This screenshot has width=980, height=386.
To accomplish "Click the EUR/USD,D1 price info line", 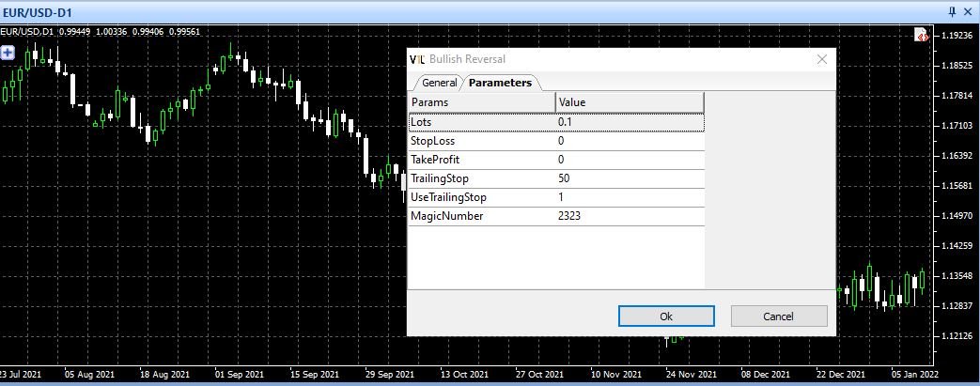I will point(100,31).
